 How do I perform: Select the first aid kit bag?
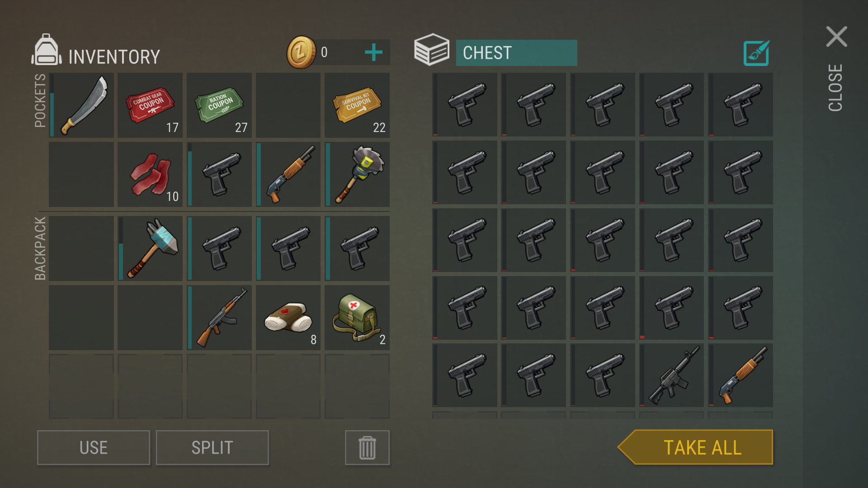[357, 317]
